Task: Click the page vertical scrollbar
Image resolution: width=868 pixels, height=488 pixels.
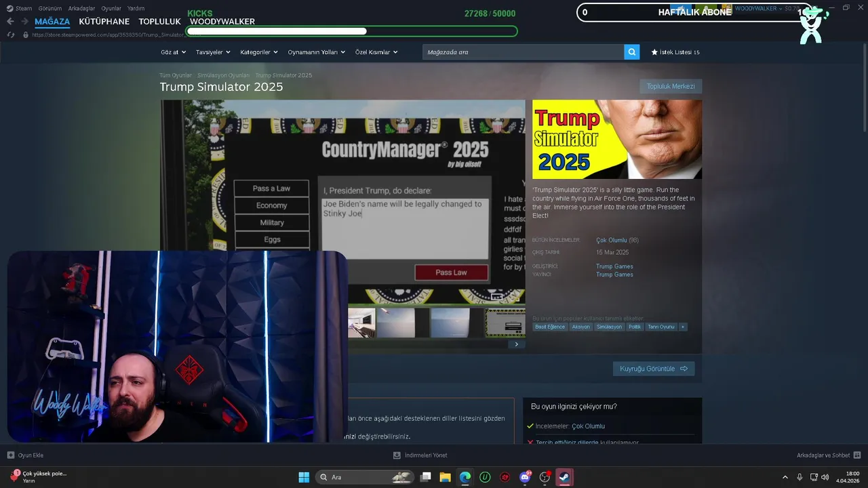Action: point(865,87)
